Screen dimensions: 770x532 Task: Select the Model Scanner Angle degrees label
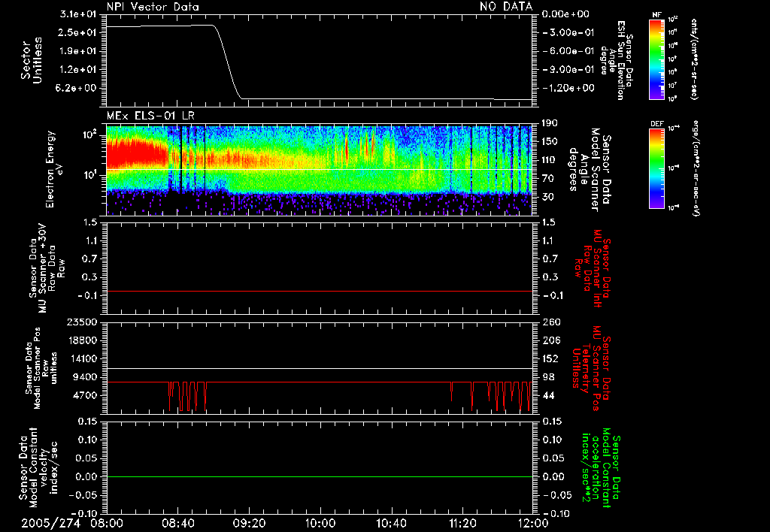(x=590, y=170)
